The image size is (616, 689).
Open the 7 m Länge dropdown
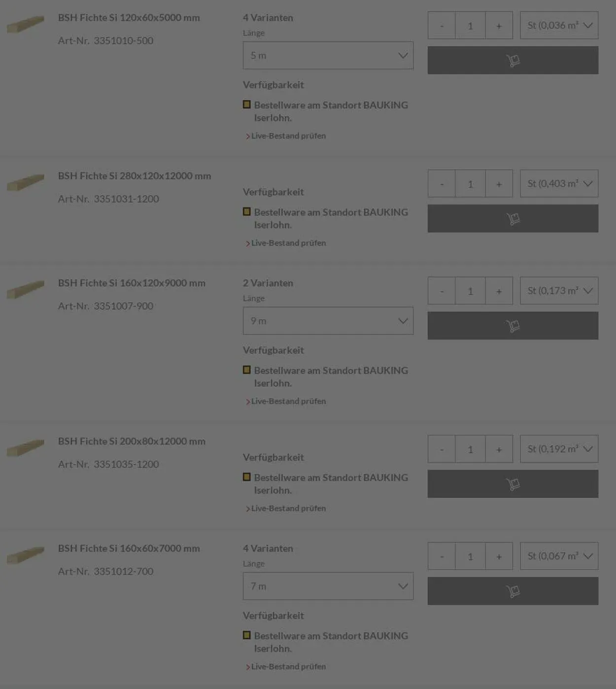(x=328, y=586)
